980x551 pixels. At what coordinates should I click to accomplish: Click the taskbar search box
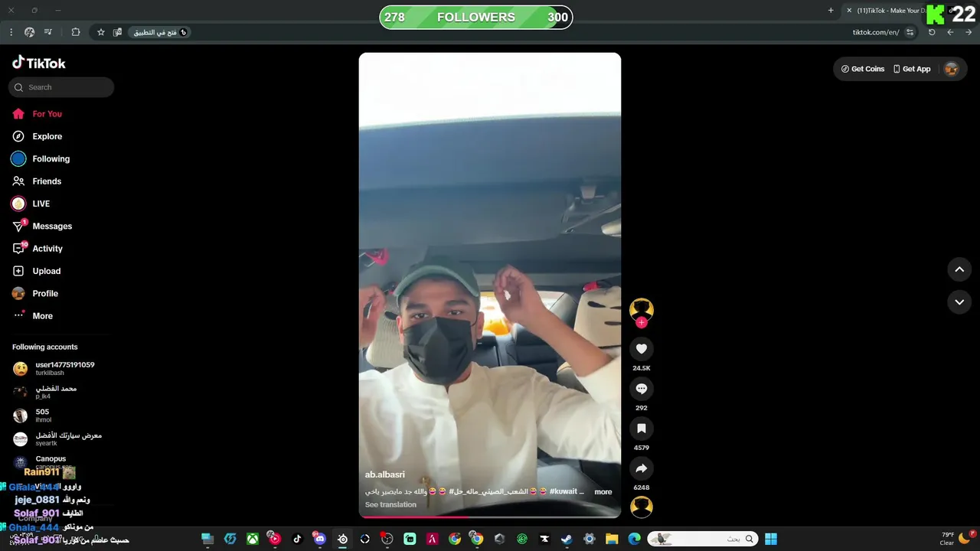tap(703, 539)
